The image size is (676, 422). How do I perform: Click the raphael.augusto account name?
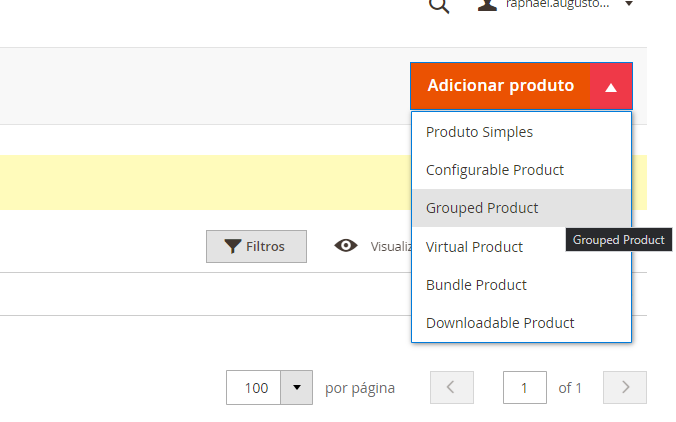pos(558,5)
